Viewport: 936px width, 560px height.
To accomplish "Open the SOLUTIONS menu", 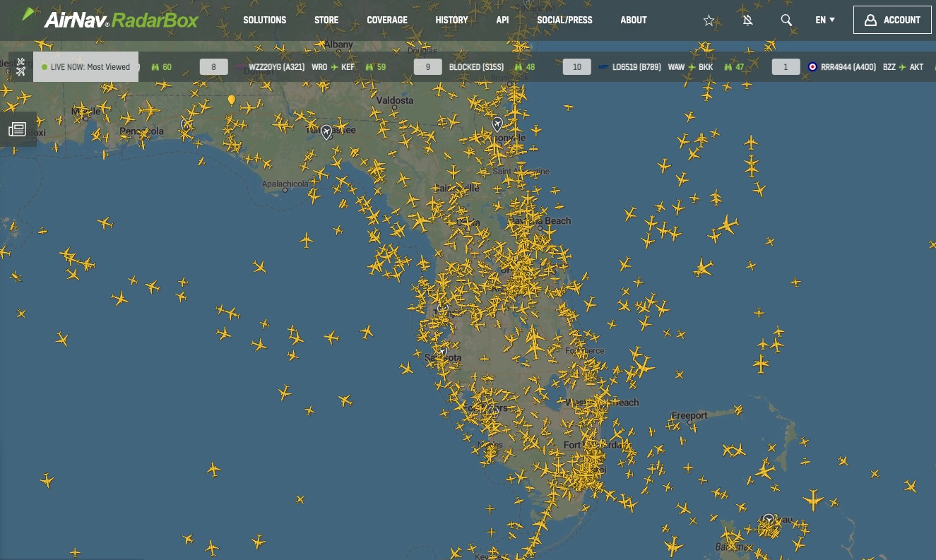I will tap(264, 20).
